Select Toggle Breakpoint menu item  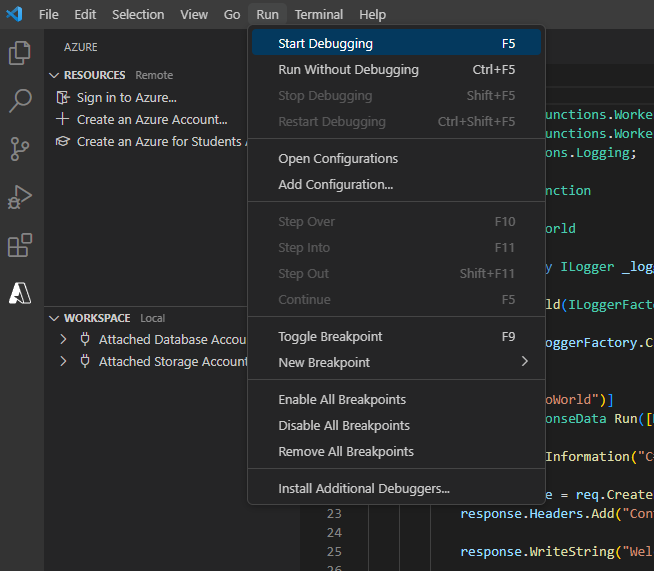point(330,336)
